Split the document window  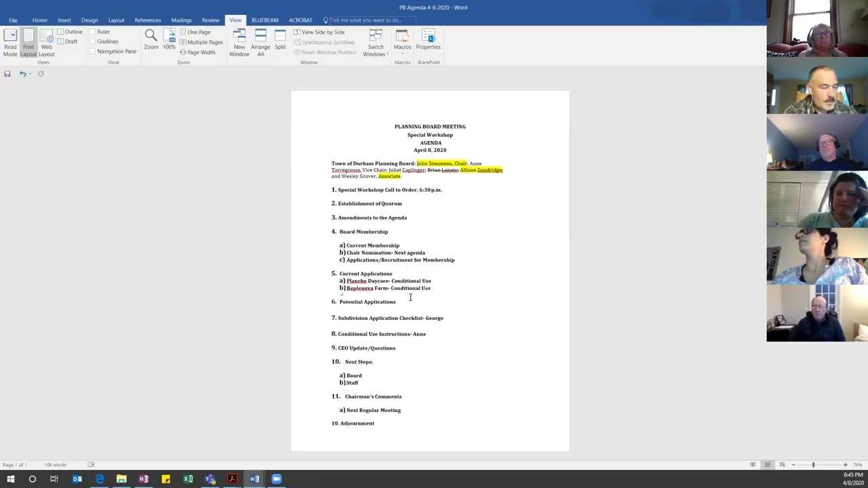click(280, 39)
